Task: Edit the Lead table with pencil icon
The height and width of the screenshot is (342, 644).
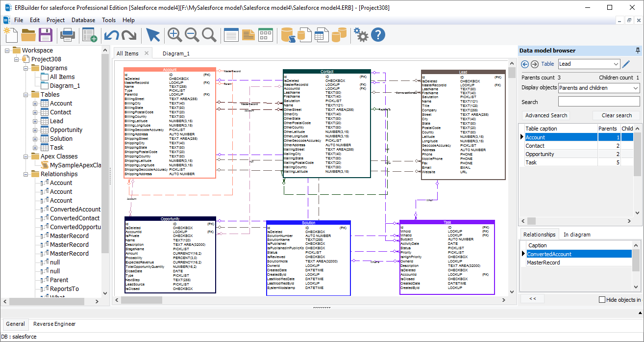Action: click(626, 64)
